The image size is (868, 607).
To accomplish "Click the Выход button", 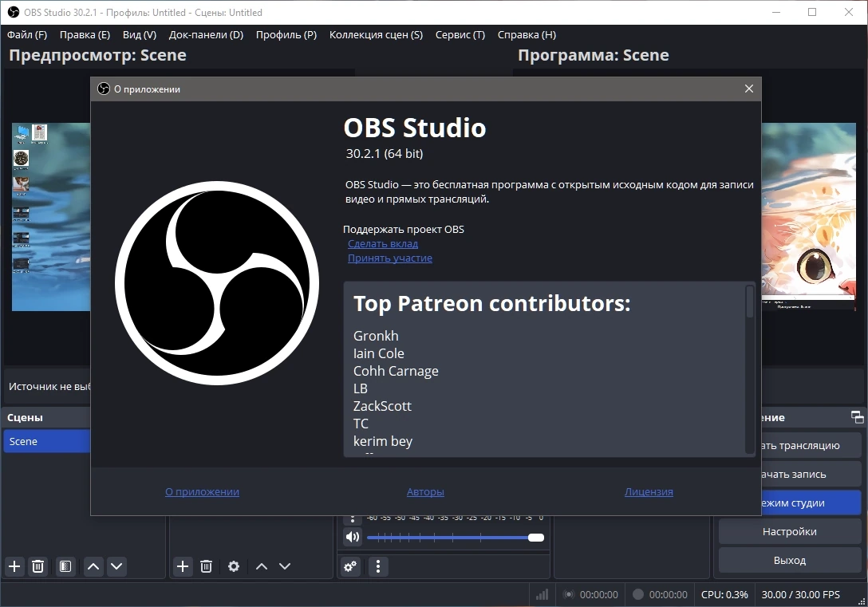I will tap(789, 560).
